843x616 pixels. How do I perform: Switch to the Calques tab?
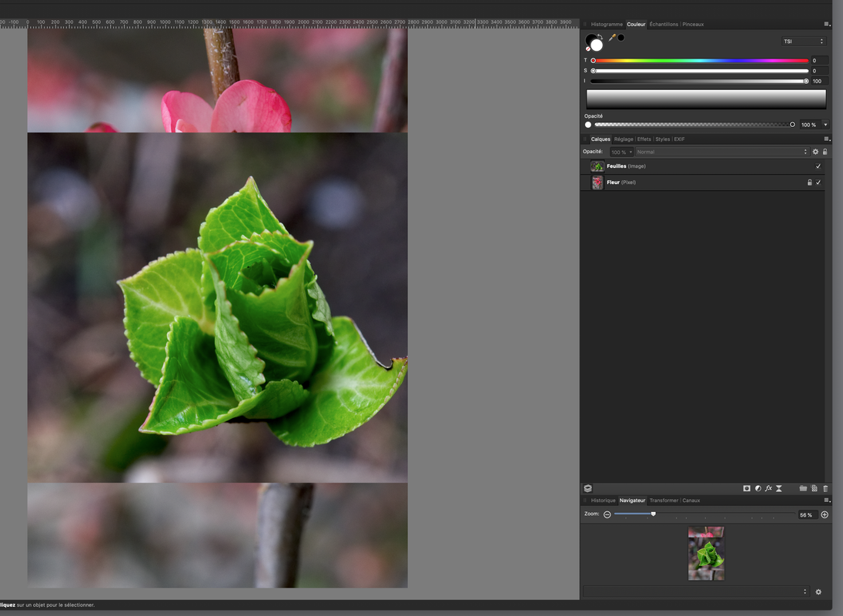tap(600, 139)
